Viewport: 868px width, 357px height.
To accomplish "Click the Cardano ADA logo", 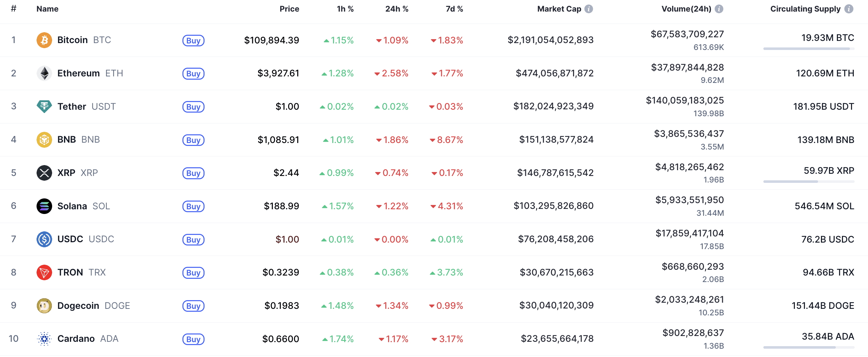I will coord(44,339).
